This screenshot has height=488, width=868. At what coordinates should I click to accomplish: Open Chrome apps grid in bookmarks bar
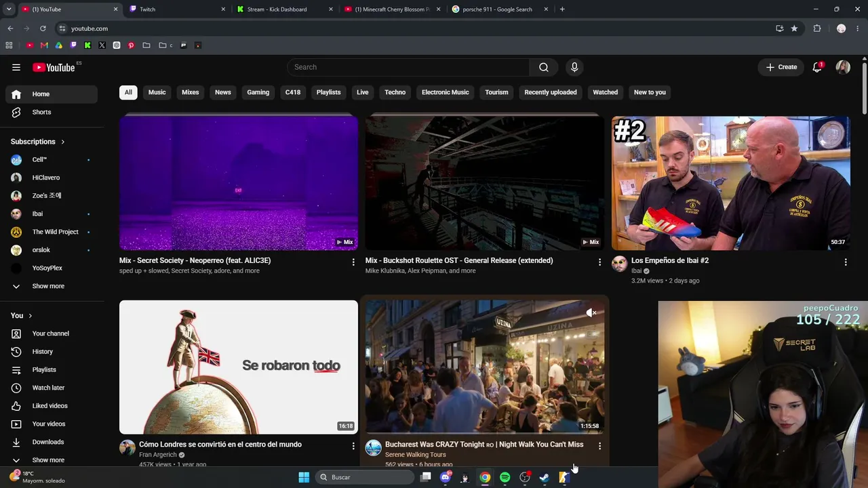pyautogui.click(x=9, y=45)
